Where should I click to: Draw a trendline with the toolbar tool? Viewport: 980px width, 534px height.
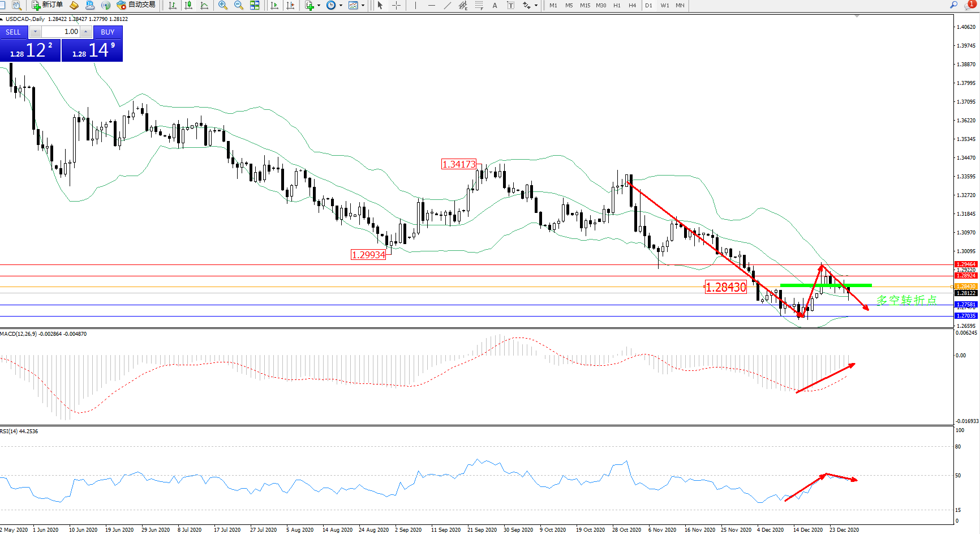tap(448, 5)
